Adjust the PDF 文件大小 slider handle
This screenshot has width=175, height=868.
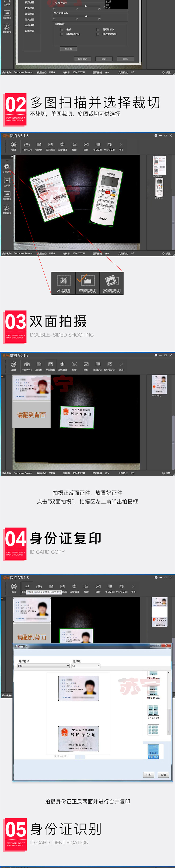point(86,16)
